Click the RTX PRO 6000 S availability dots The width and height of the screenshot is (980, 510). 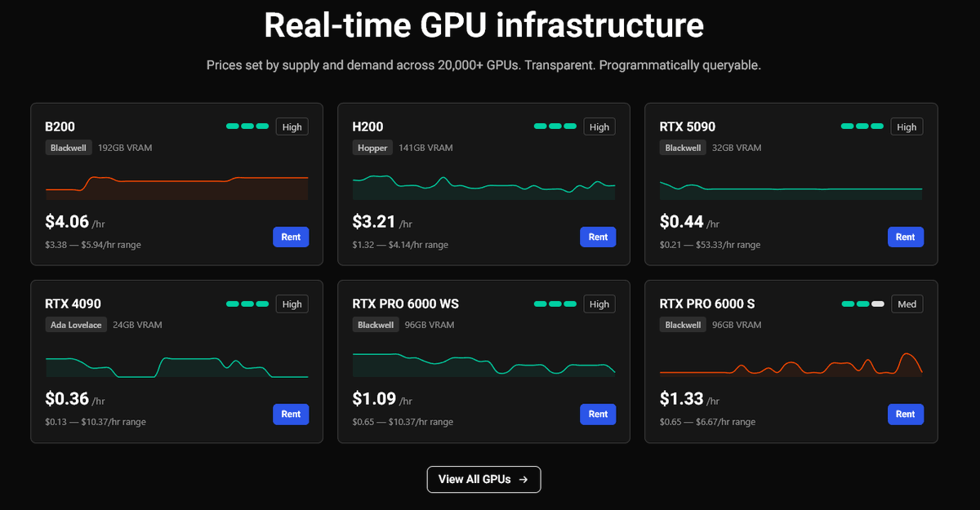862,304
